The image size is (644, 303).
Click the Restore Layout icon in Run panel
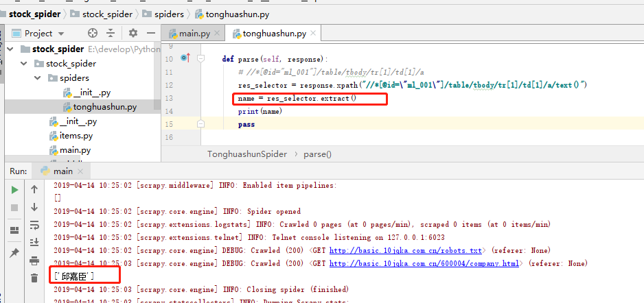[15, 230]
